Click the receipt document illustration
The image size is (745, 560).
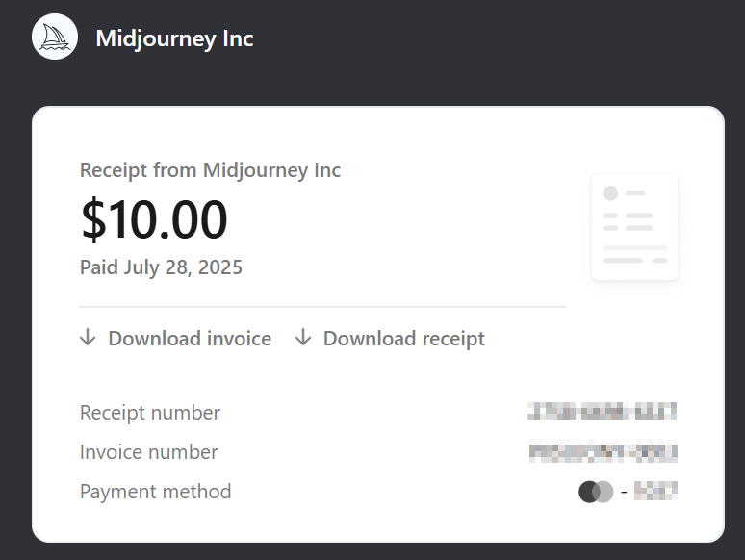pos(634,227)
